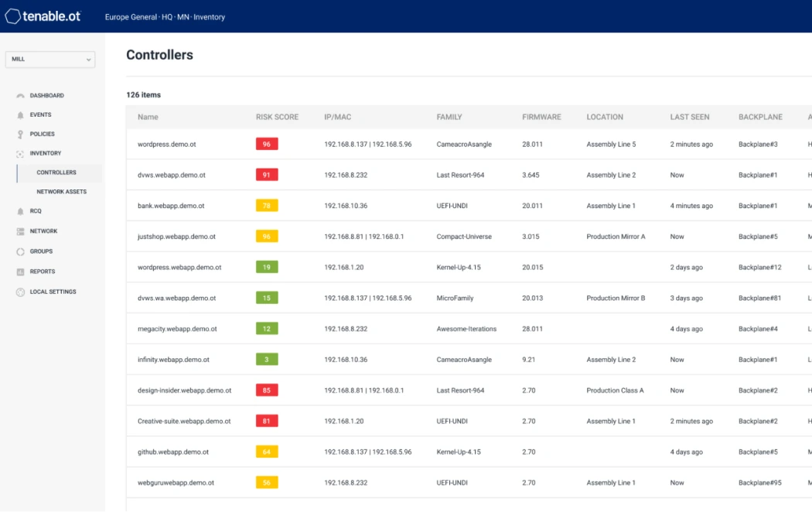Open the megacity.webapp.demo.ot controller
The width and height of the screenshot is (812, 512).
click(x=177, y=329)
